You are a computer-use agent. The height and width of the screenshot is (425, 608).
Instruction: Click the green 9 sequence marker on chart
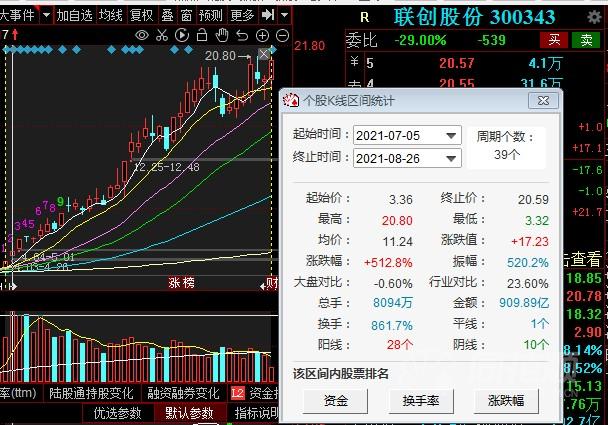(60, 201)
